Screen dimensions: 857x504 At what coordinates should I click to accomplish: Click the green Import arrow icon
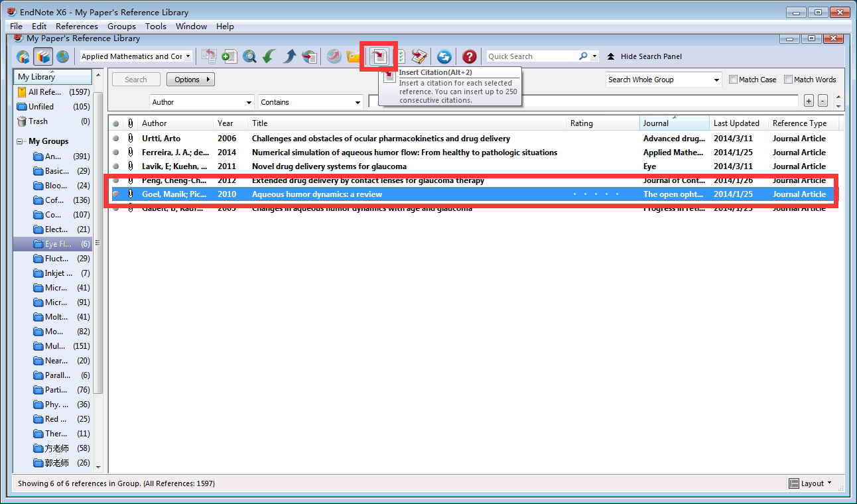pos(269,56)
